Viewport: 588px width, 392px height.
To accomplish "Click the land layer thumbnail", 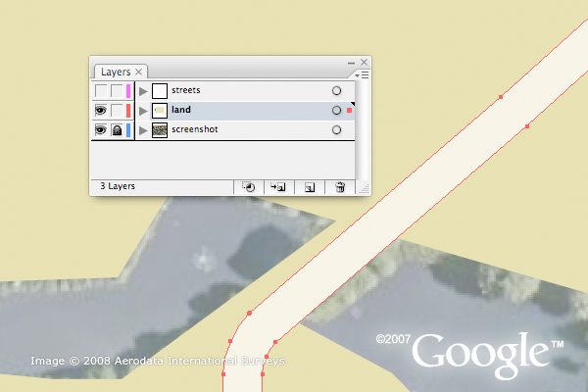I will pyautogui.click(x=160, y=111).
